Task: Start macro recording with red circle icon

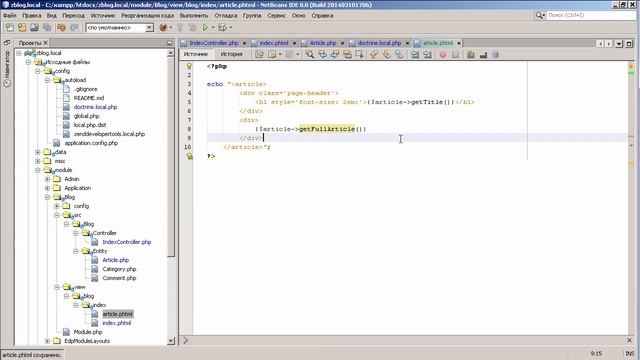Action: tap(443, 54)
